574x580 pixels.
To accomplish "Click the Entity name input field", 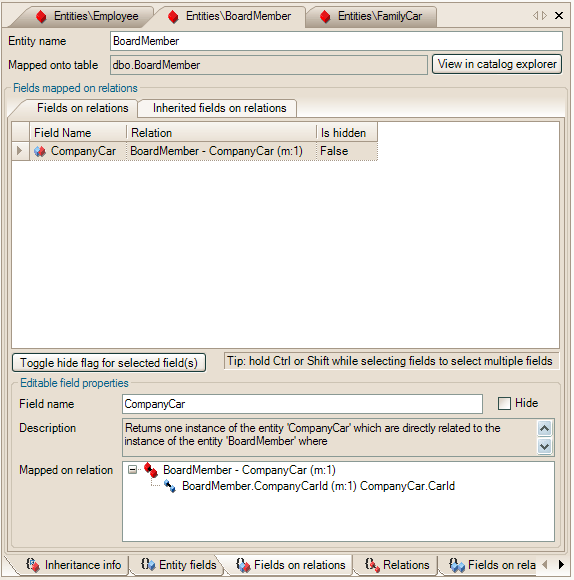I will 336,41.
